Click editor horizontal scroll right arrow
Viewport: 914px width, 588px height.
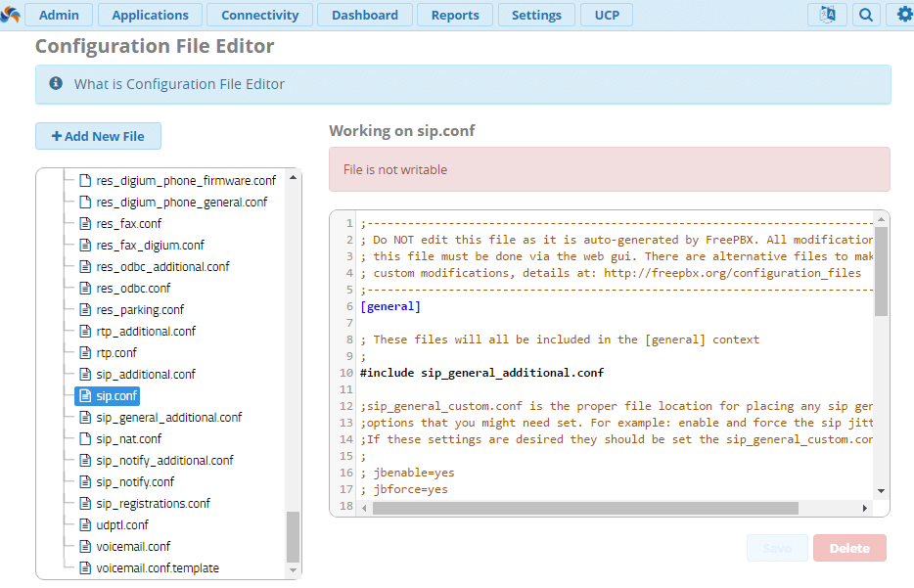coord(865,508)
